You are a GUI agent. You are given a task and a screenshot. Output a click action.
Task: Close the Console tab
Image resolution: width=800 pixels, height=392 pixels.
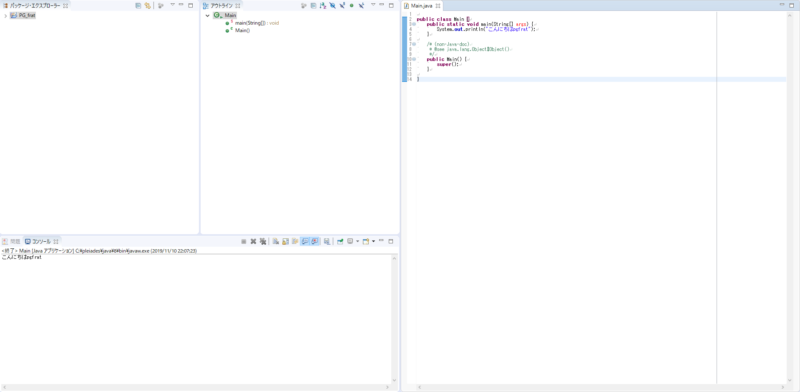[57, 241]
